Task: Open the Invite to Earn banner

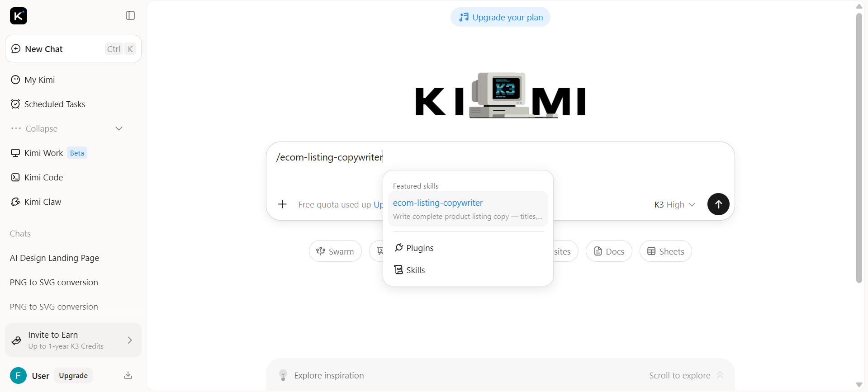Action: pyautogui.click(x=73, y=340)
